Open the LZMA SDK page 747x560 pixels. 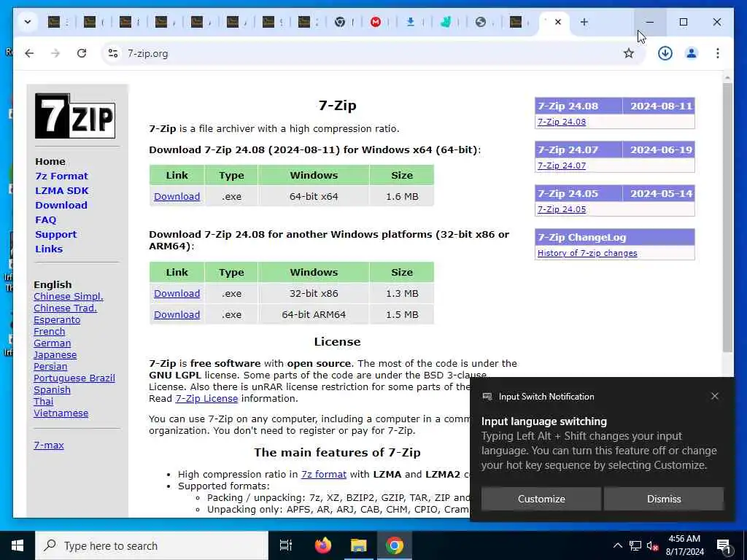[62, 190]
